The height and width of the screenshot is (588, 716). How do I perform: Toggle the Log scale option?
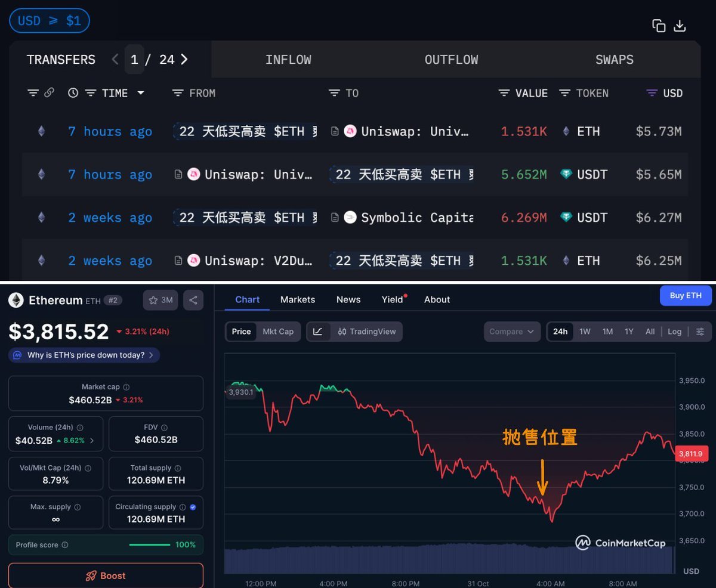pyautogui.click(x=674, y=332)
